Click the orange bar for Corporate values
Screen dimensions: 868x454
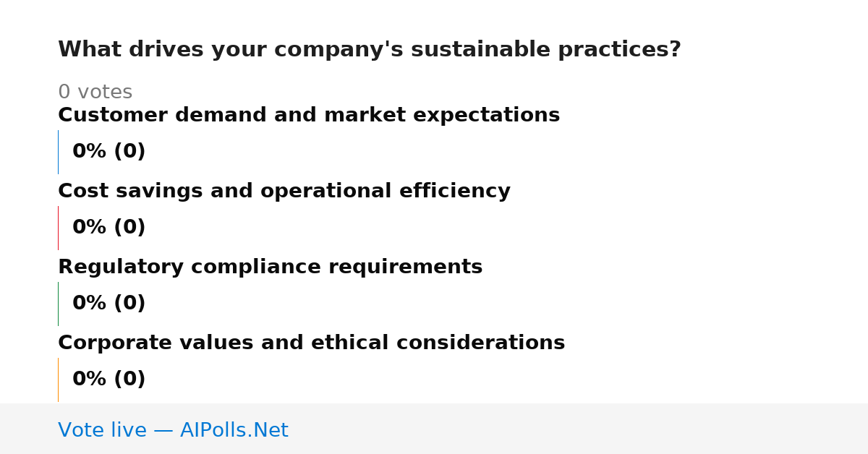click(58, 380)
